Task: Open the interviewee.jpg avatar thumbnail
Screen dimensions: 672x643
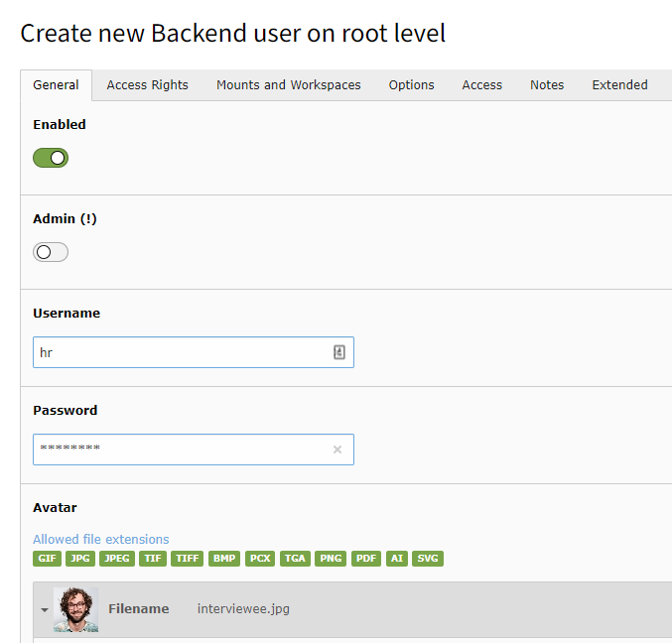Action: pyautogui.click(x=75, y=609)
